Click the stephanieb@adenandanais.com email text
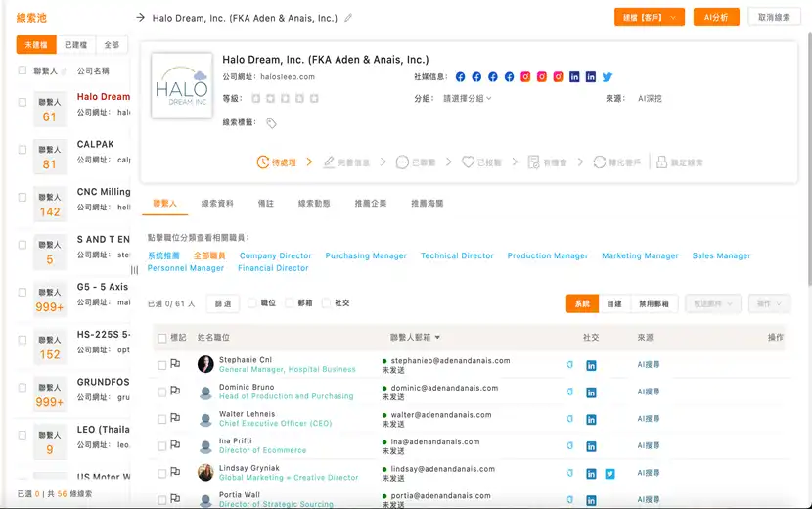The height and width of the screenshot is (509, 812). [450, 361]
